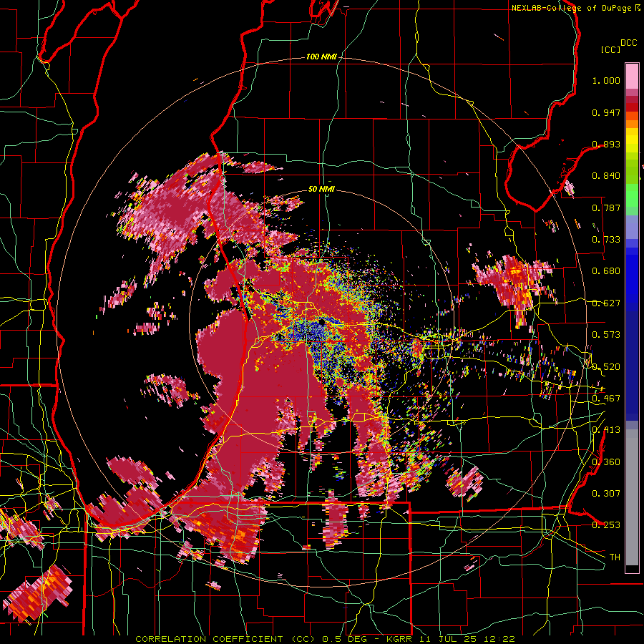
Task: Click the black radar site dot at the rings' center
Action: tap(321, 322)
